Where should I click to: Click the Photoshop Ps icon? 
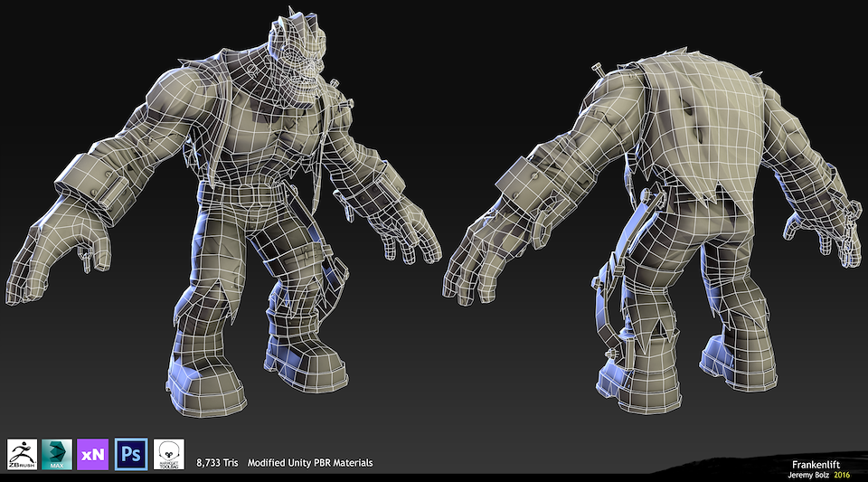pos(130,453)
